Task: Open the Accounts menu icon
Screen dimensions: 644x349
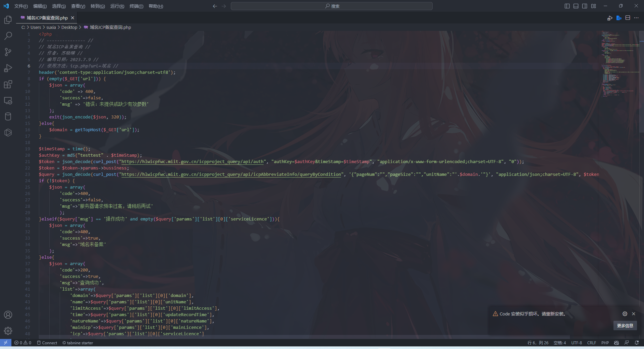Action: [x=8, y=315]
